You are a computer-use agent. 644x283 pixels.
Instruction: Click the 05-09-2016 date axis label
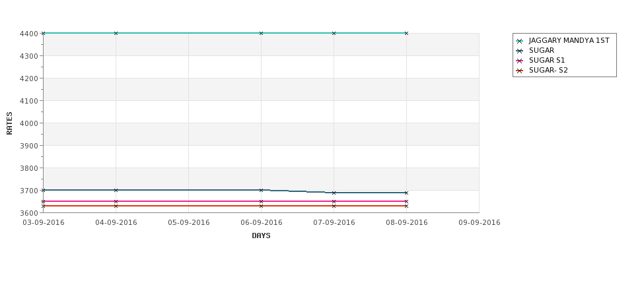189,223
